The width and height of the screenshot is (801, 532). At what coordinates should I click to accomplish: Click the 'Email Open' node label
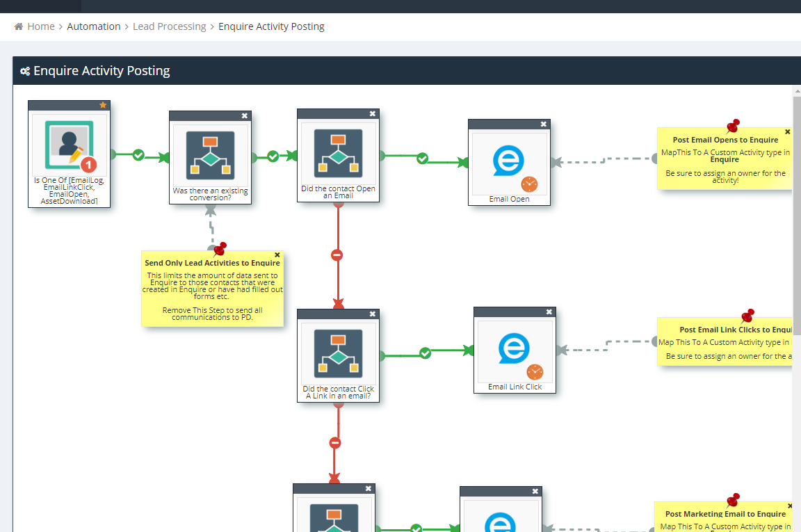[509, 199]
